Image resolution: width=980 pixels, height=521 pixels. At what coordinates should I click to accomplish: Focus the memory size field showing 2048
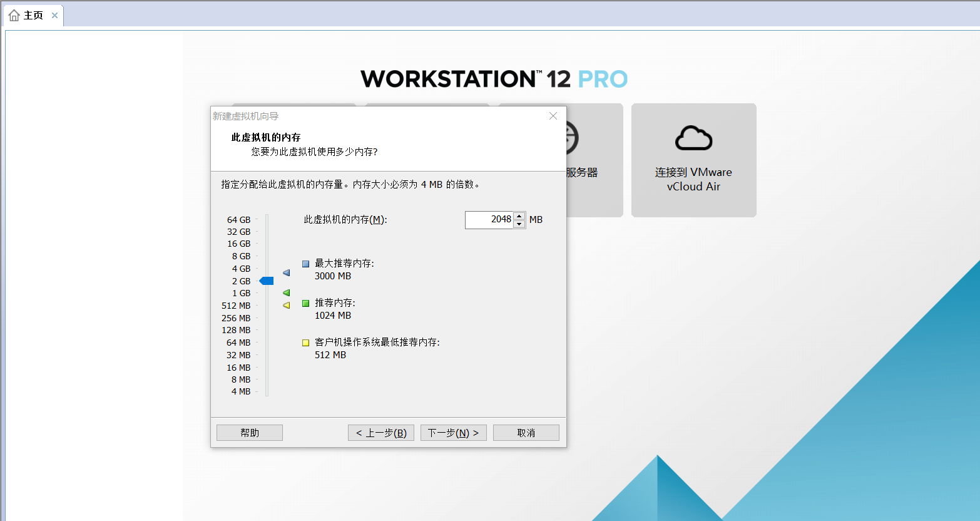[489, 220]
